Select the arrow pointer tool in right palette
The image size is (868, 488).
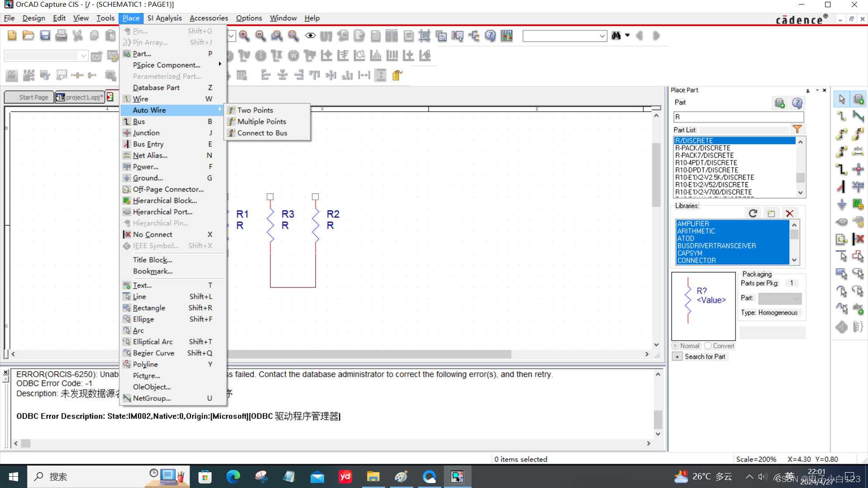pyautogui.click(x=841, y=99)
